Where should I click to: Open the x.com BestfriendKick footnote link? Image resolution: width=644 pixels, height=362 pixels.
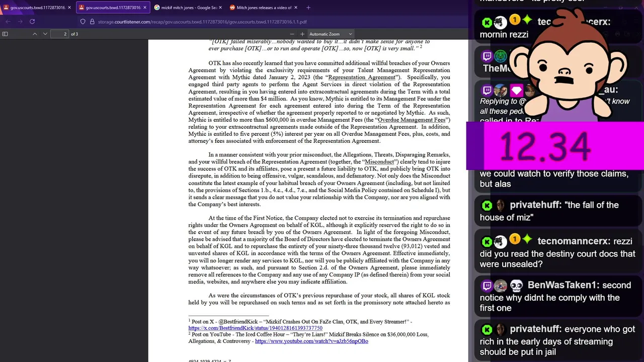click(256, 328)
